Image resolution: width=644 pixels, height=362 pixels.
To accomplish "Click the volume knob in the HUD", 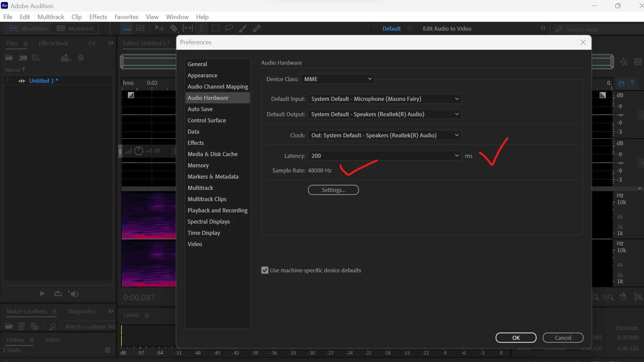I will 138,151.
